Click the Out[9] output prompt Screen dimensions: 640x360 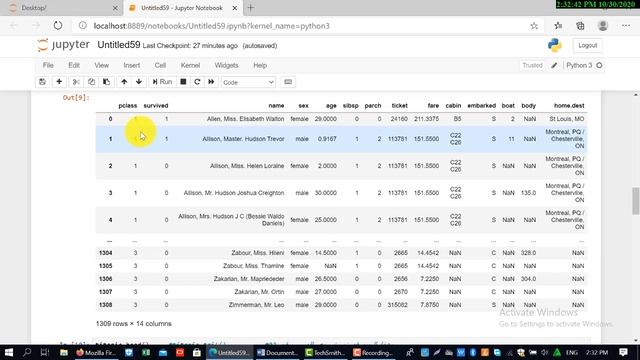click(x=76, y=98)
